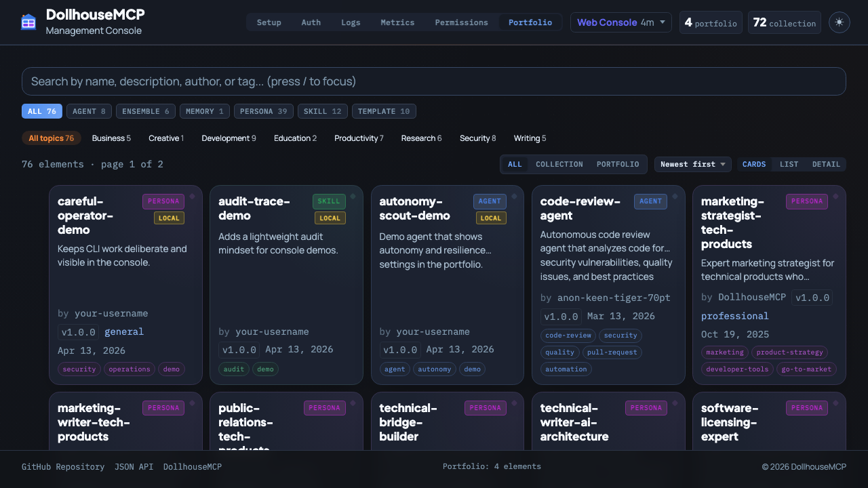
Task: Filter elements by TEMPLATE type
Action: click(x=384, y=111)
